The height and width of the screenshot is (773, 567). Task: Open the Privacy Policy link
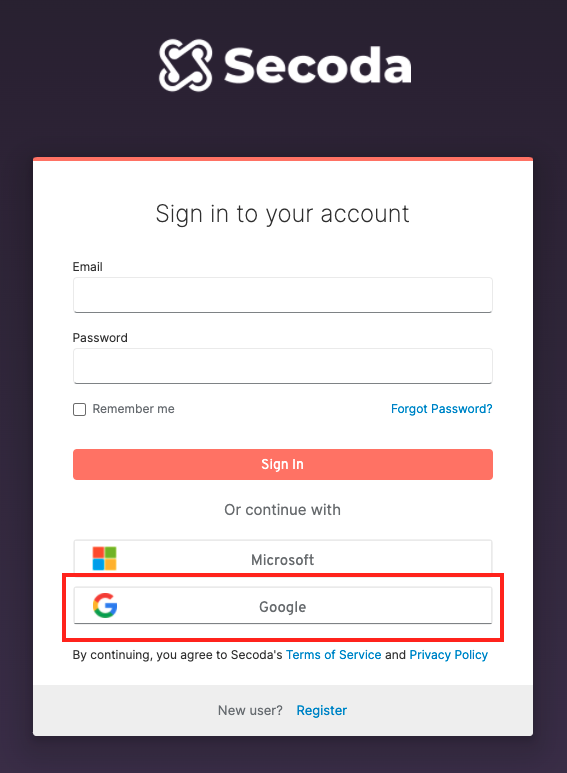449,655
